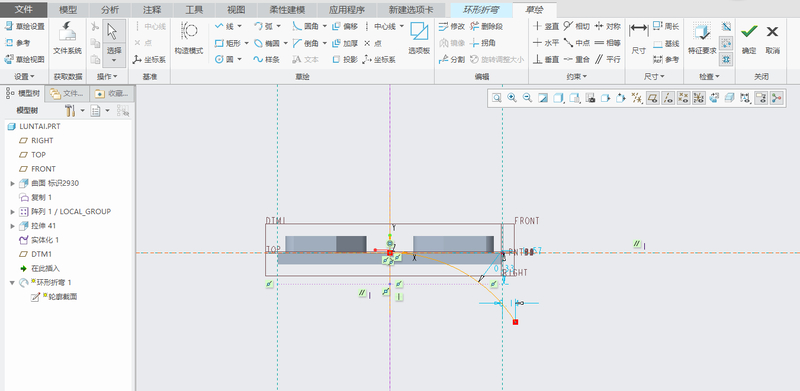Switch to the 收藏 panel tab

pyautogui.click(x=112, y=93)
